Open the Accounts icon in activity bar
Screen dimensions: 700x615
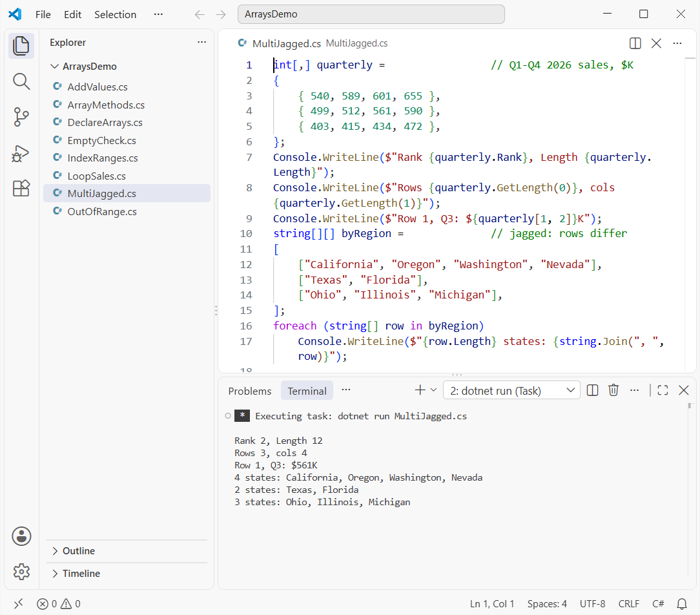click(x=21, y=536)
